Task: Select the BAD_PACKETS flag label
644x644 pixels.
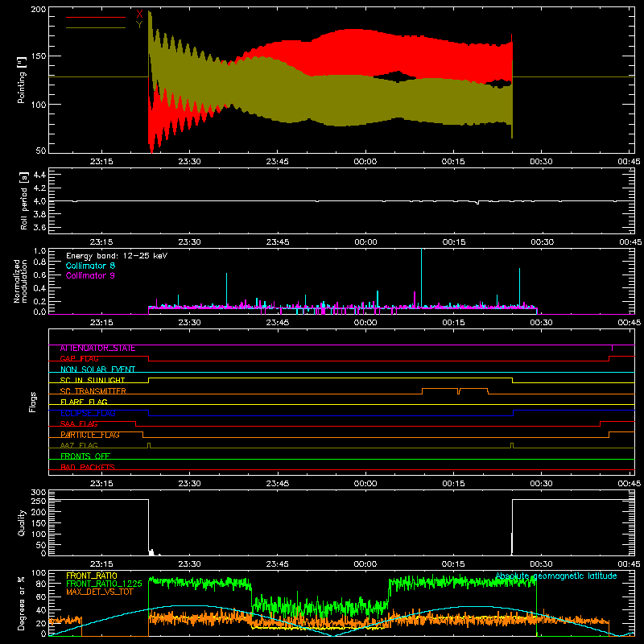Action: 88,467
